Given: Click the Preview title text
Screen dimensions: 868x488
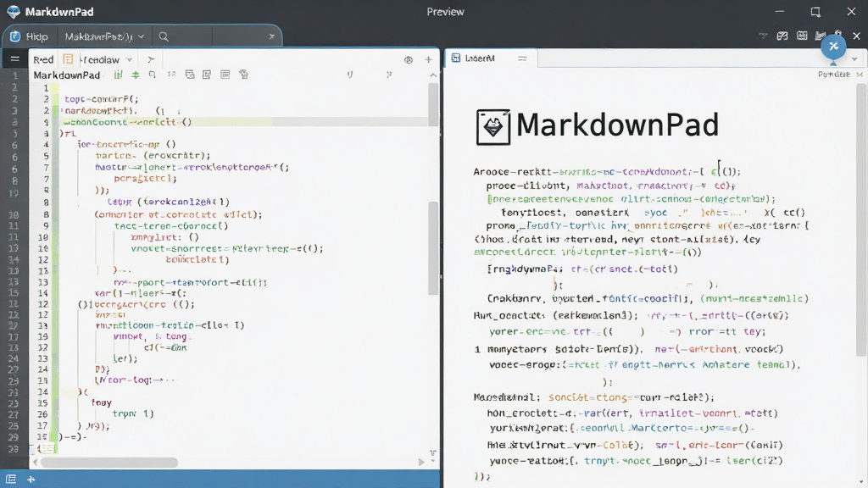Looking at the screenshot, I should pyautogui.click(x=445, y=12).
